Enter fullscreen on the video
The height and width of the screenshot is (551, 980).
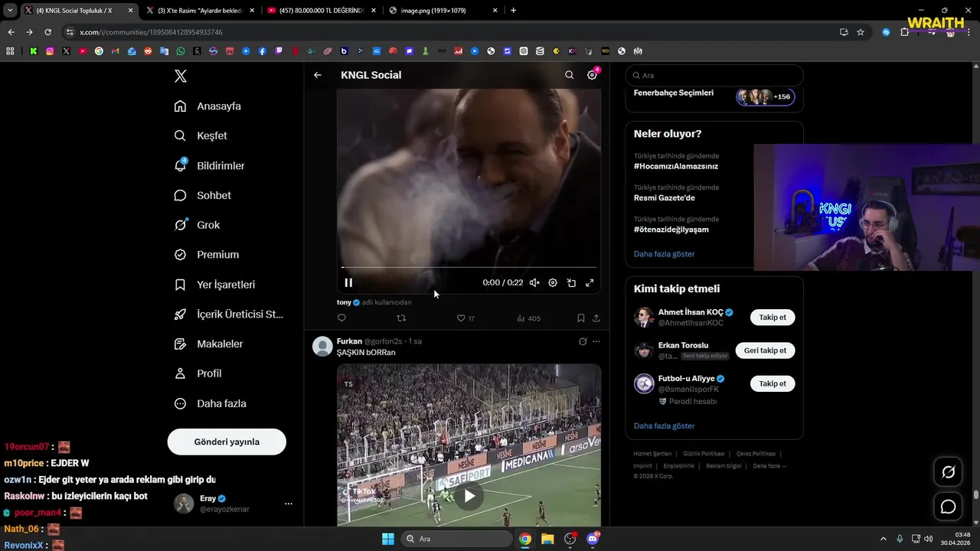click(590, 282)
